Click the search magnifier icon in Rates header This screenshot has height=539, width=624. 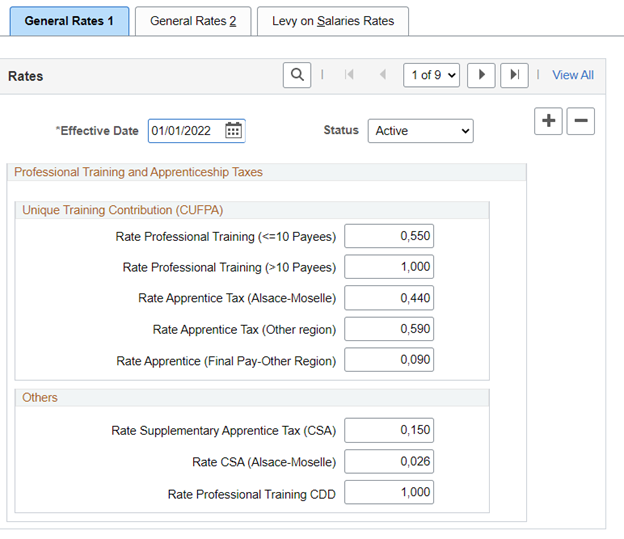(x=297, y=75)
